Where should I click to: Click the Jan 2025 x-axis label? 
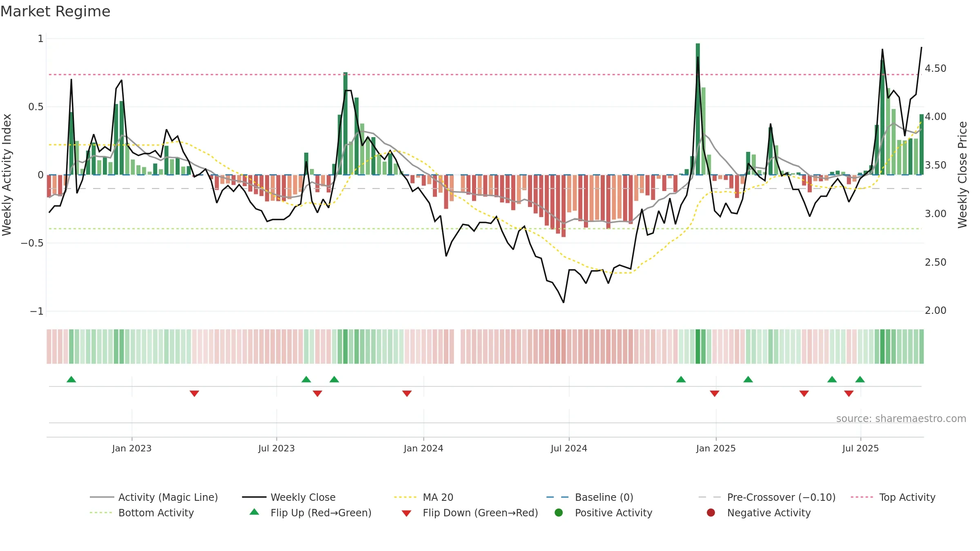pos(716,448)
